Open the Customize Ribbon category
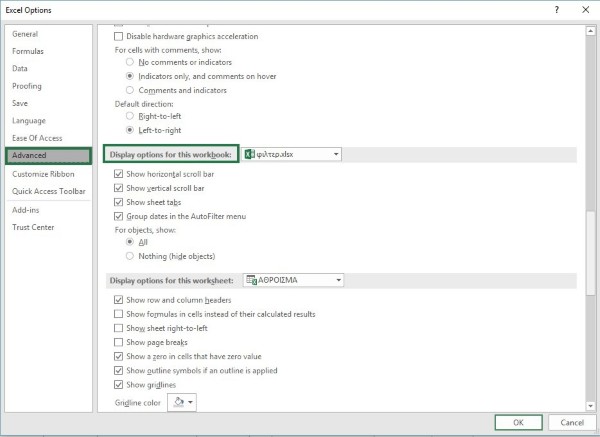 click(x=43, y=174)
